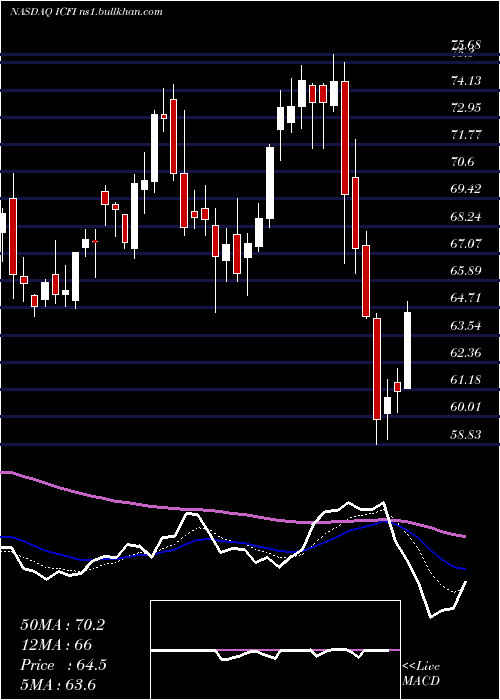Image resolution: width=500 pixels, height=700 pixels.
Task: Click the 72.95 price axis label
Action: click(x=466, y=108)
